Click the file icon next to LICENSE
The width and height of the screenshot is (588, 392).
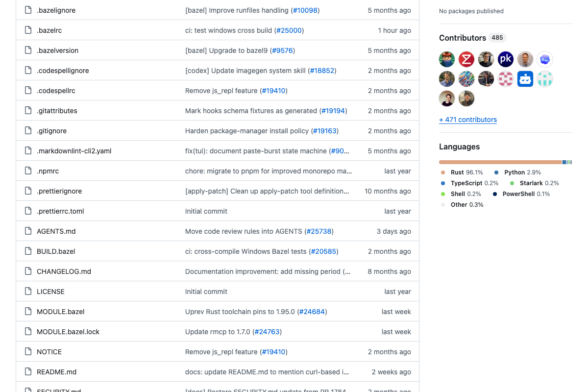coord(28,292)
